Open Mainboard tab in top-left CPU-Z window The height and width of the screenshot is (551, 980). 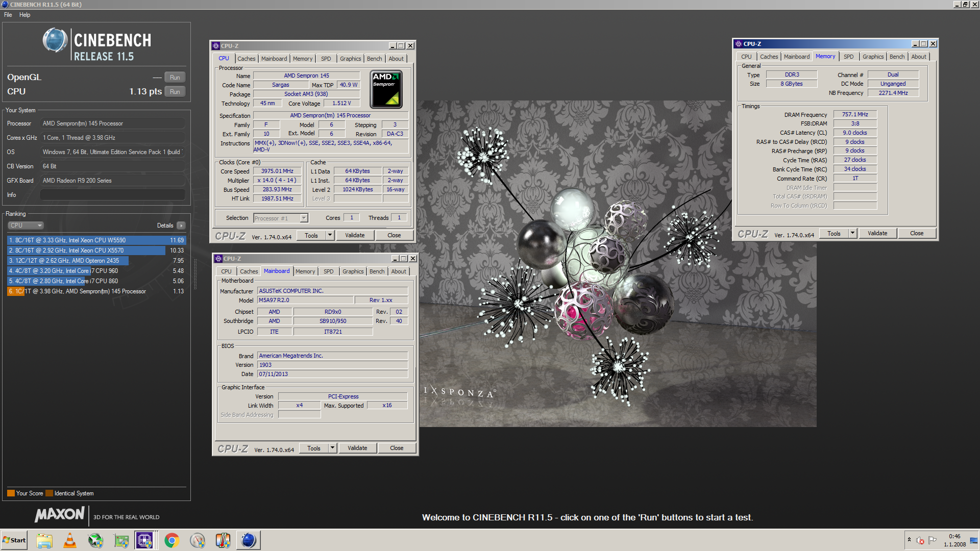coord(274,59)
